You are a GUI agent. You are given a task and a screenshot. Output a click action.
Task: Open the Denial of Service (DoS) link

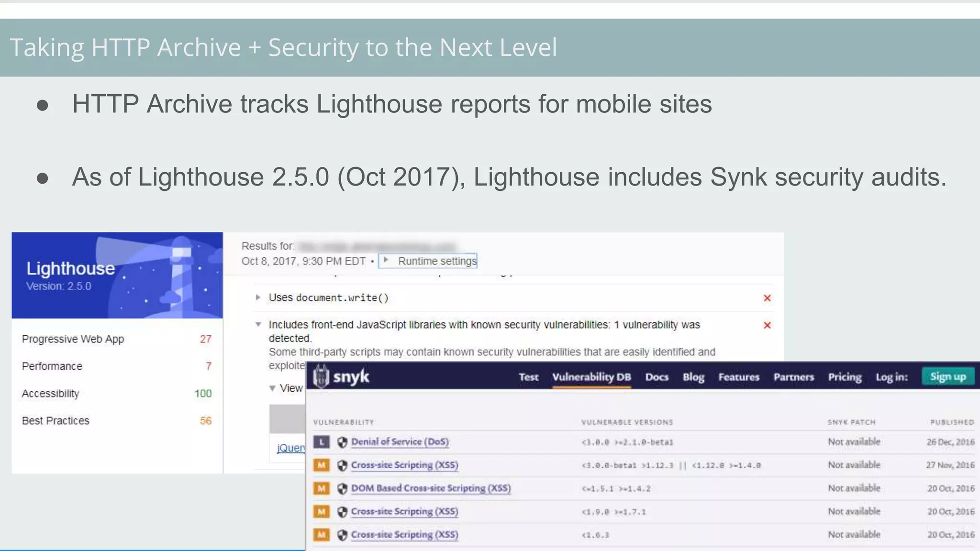coord(400,442)
